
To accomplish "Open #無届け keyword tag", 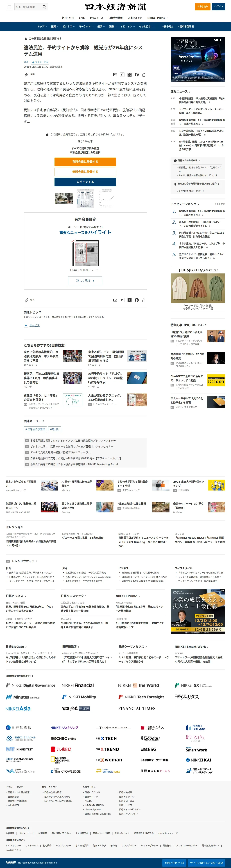I will click(55, 429).
